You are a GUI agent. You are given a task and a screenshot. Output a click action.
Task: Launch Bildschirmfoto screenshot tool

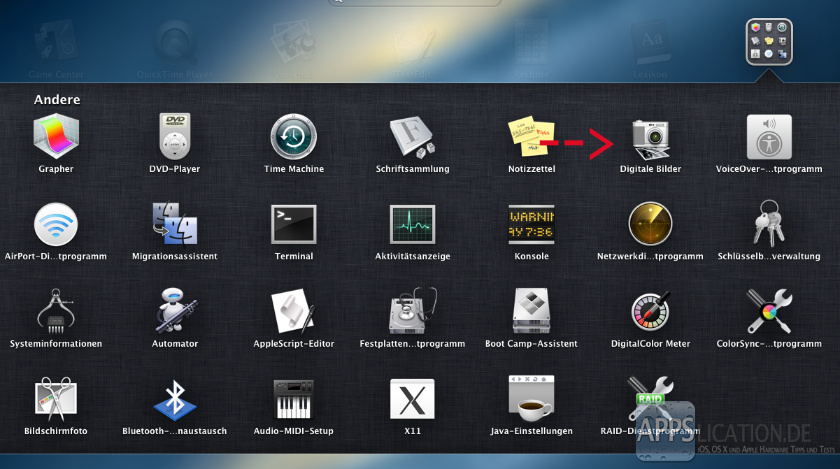click(56, 398)
